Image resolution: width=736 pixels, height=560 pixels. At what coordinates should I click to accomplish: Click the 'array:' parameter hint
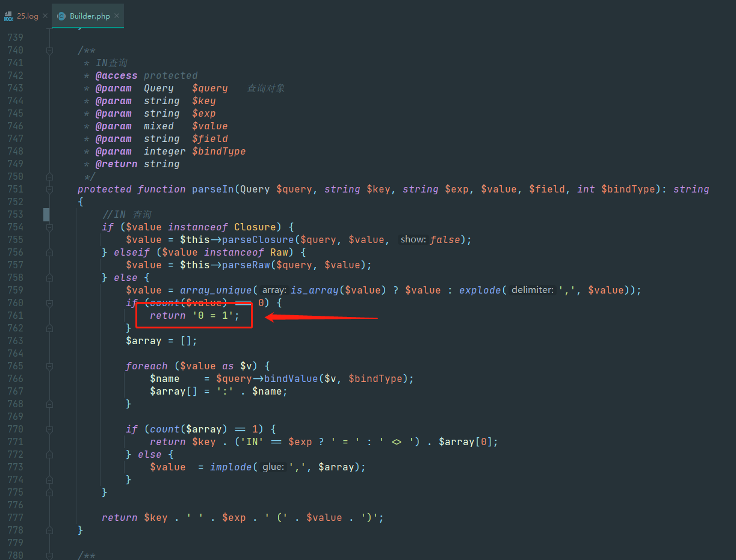coord(274,291)
